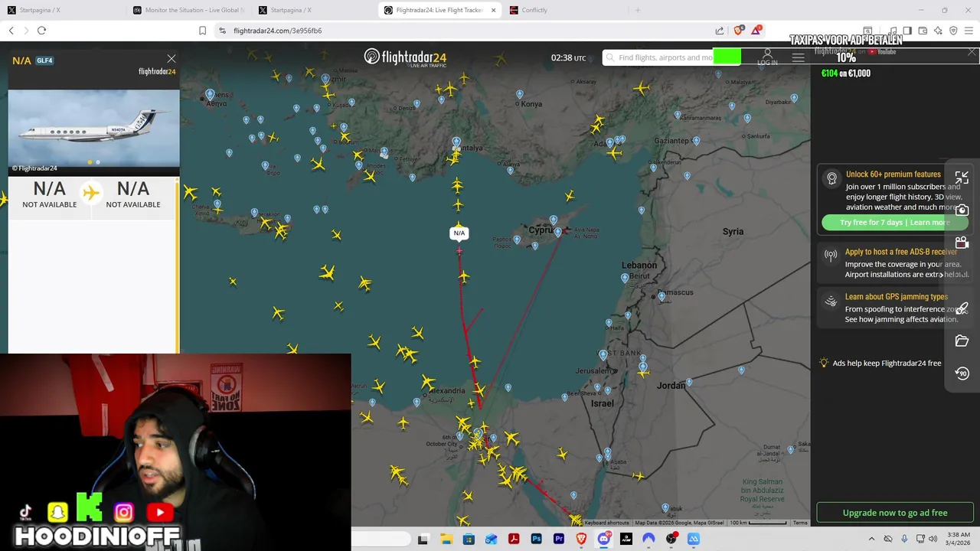
Task: Open Brave Wallet icon
Action: pos(923,31)
